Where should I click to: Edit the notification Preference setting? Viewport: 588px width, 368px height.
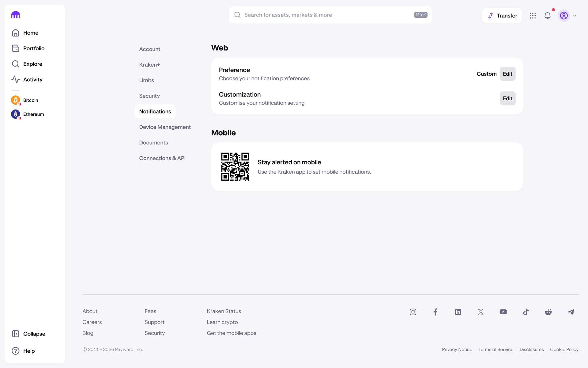point(507,74)
